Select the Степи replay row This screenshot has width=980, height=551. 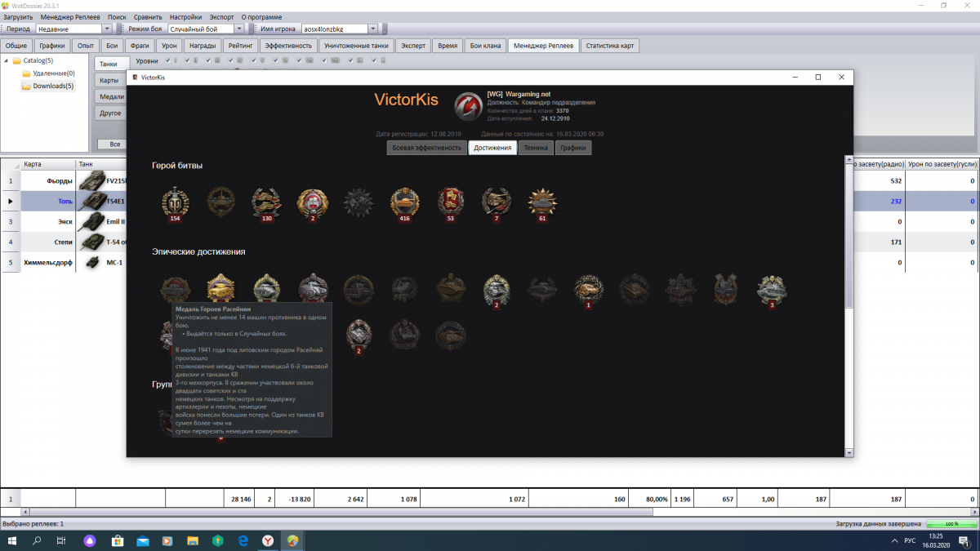63,242
